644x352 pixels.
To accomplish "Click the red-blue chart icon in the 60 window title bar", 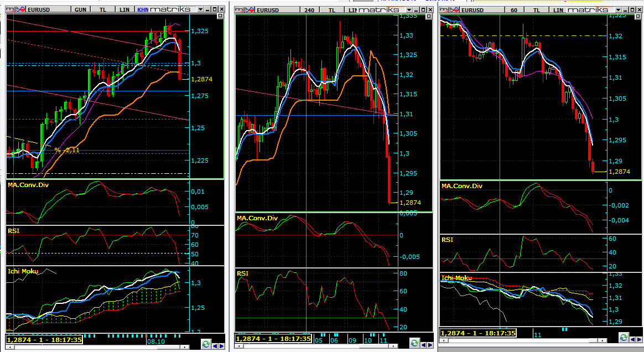I will [x=454, y=10].
